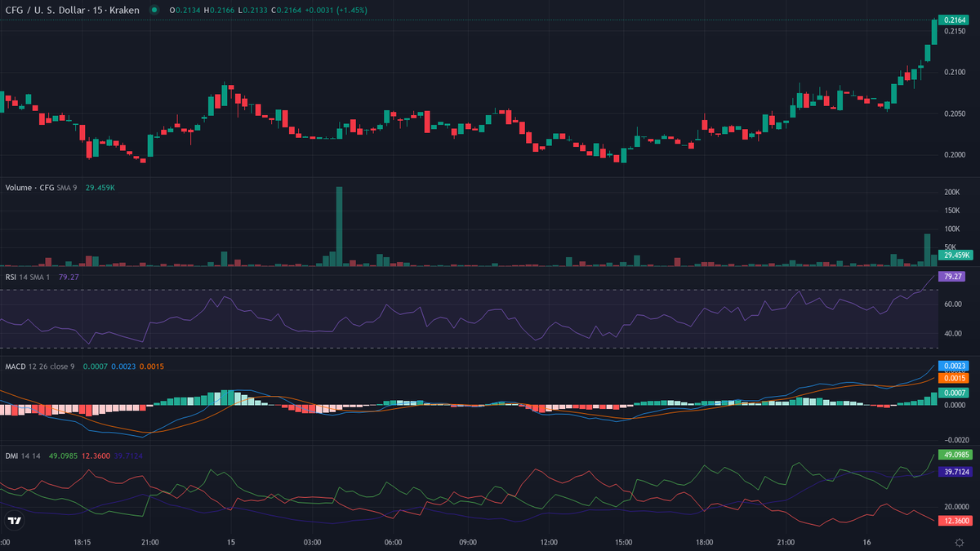Click the 03:00 time axis label
Screen dimensions: 980x551
(x=312, y=542)
